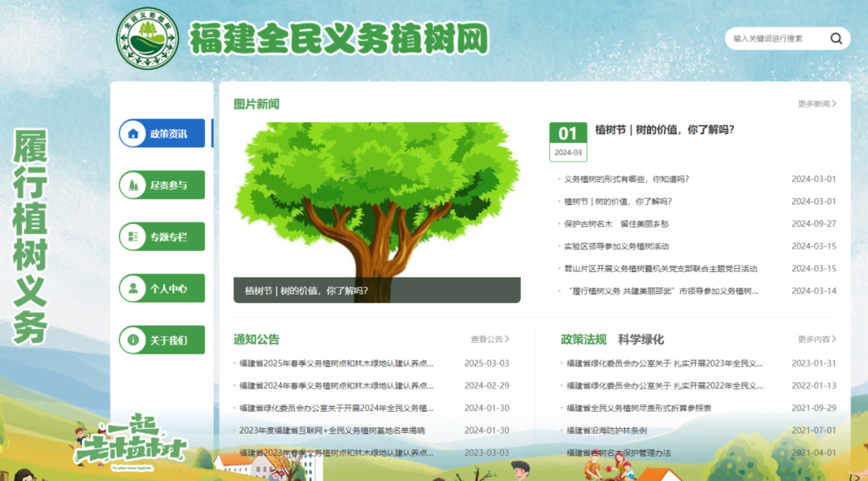868x481 pixels.
Task: Click the date 2021-07-01 in the policy list
Action: pyautogui.click(x=813, y=430)
